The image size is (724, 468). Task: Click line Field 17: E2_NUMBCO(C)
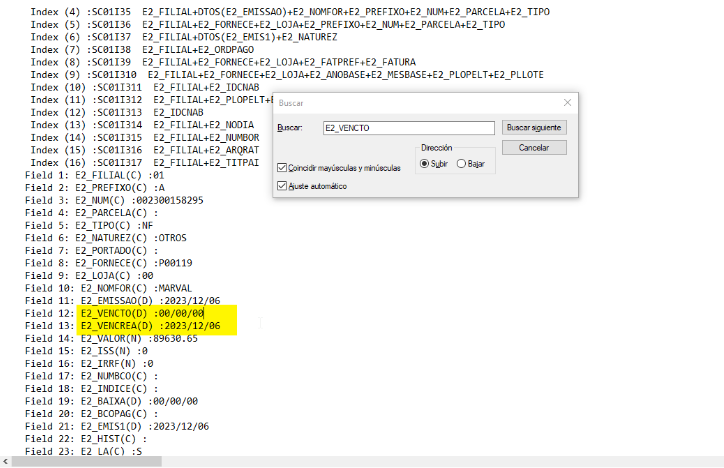click(x=91, y=376)
